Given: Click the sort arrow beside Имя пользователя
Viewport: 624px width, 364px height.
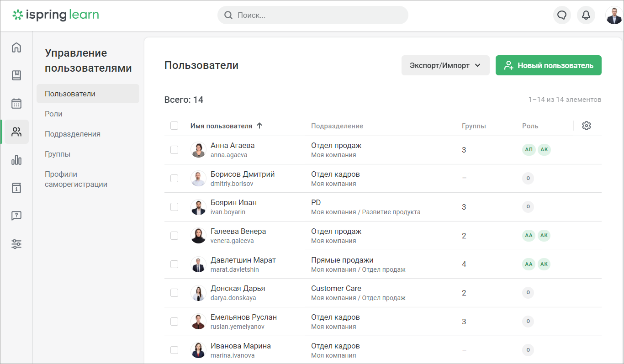Looking at the screenshot, I should [x=259, y=126].
